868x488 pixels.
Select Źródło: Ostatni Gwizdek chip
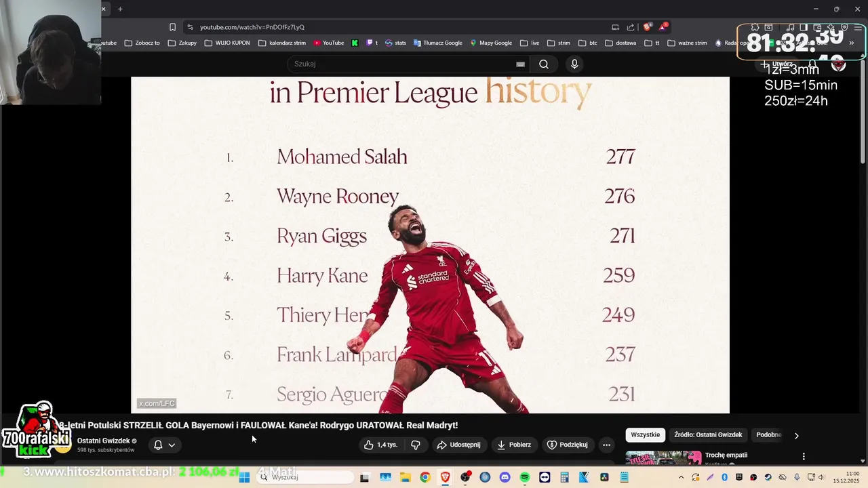708,434
